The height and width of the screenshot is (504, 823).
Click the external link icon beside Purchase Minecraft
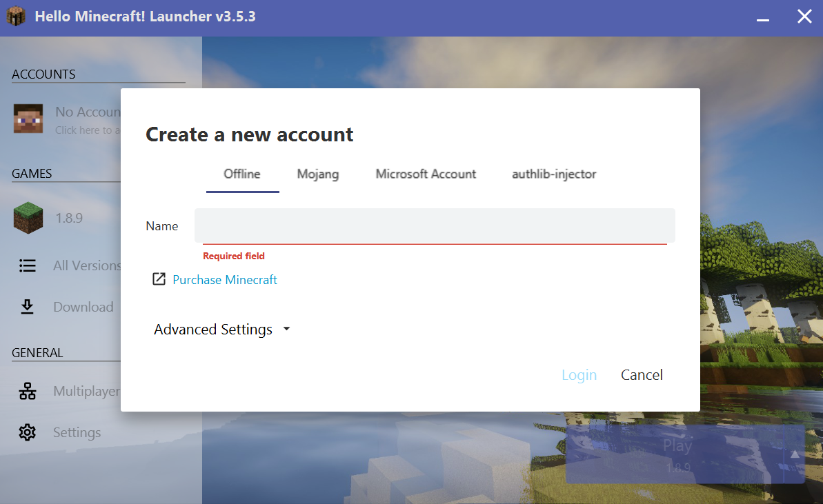pos(159,279)
